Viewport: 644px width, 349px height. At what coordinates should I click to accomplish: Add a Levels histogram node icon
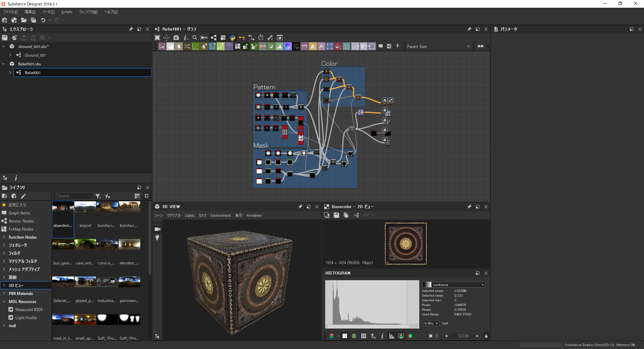click(x=279, y=46)
